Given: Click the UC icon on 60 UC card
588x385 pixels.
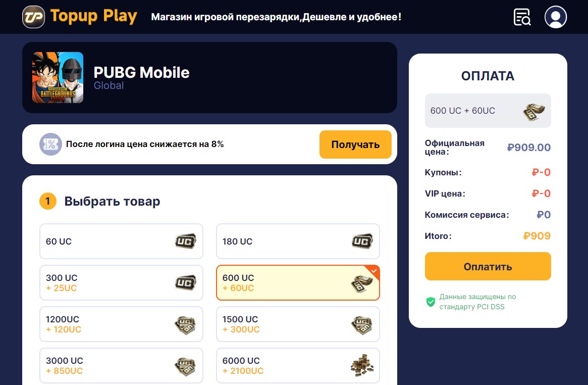Looking at the screenshot, I should pos(186,242).
